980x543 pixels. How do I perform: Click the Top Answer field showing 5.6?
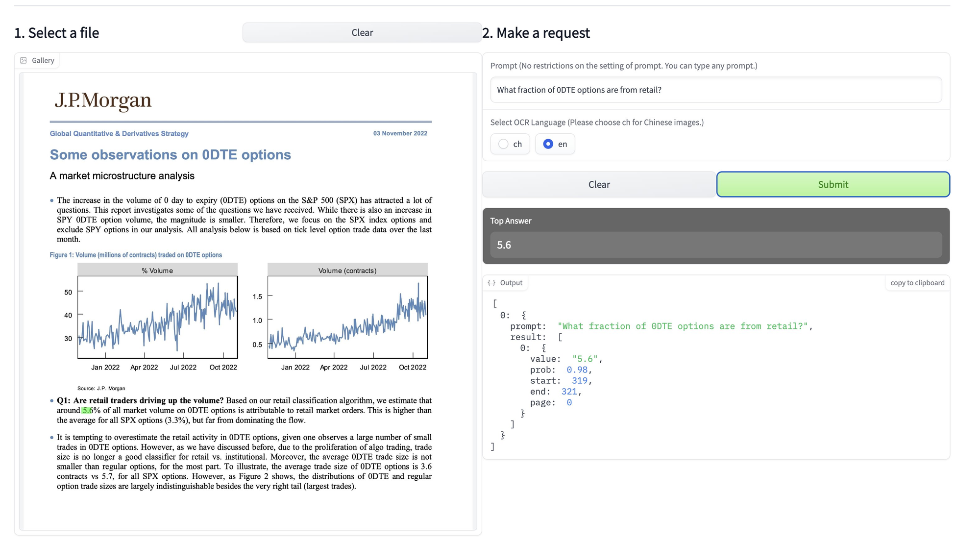click(715, 245)
